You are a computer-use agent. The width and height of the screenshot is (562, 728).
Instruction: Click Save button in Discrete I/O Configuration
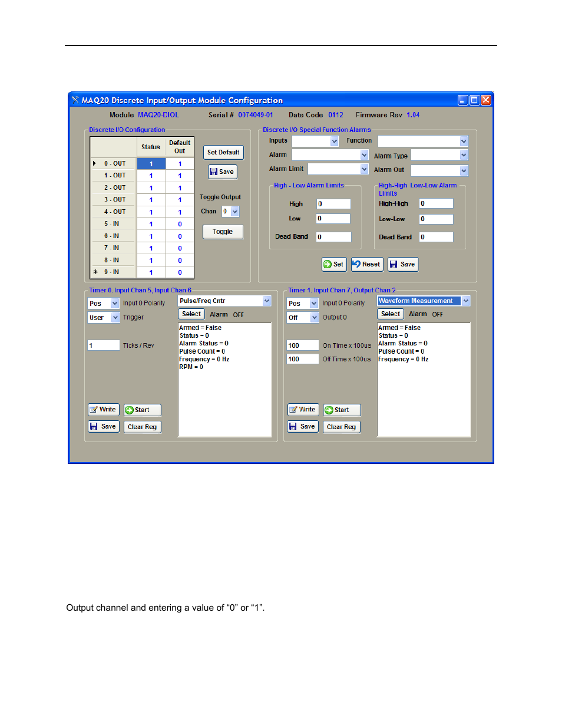pos(223,172)
